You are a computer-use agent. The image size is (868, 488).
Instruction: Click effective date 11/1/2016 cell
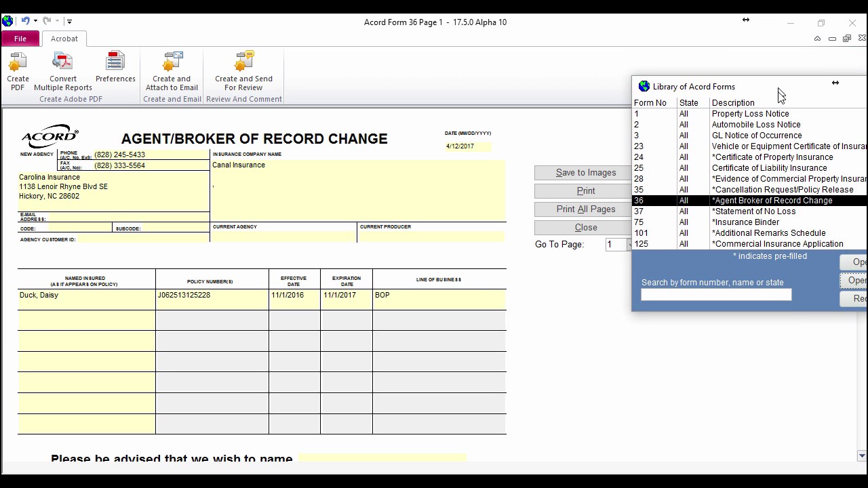(294, 300)
